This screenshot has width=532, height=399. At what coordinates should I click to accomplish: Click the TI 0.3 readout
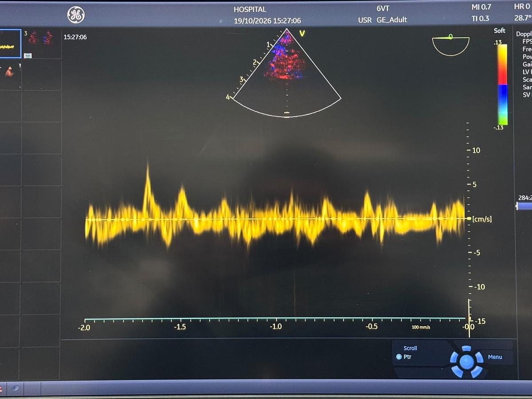click(481, 18)
